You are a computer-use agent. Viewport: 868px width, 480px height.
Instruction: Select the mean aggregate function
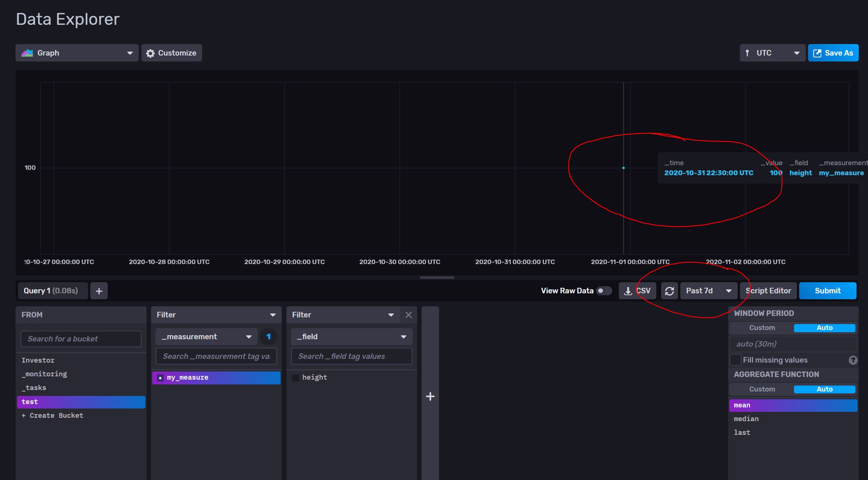pos(793,405)
